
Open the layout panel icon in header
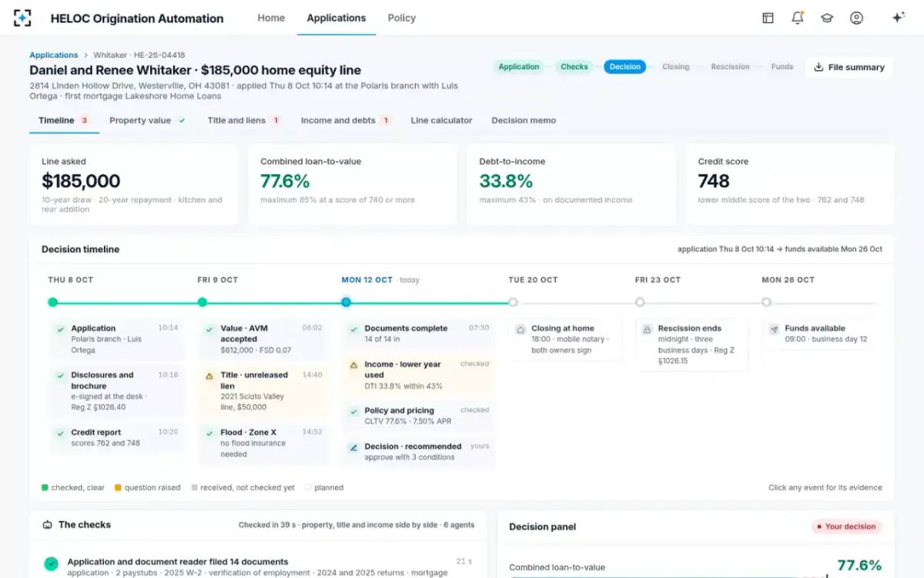point(768,18)
